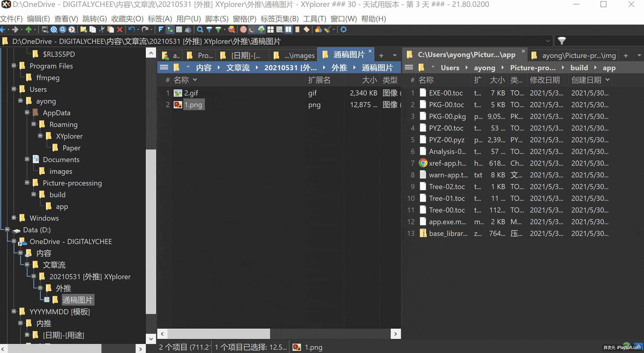The height and width of the screenshot is (353, 644).
Task: Switch to the ...\images tab
Action: tap(294, 55)
